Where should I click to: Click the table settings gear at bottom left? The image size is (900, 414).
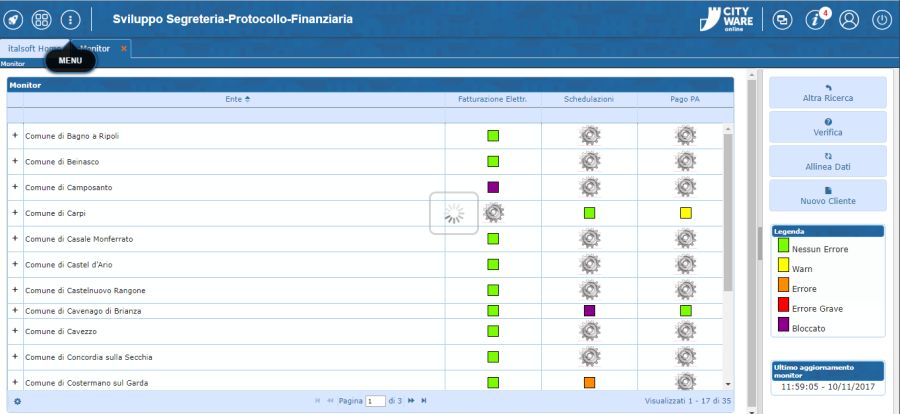pos(17,401)
